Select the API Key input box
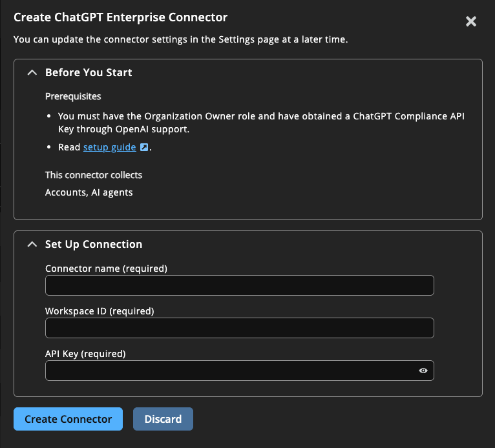This screenshot has width=495, height=448. [x=229, y=371]
